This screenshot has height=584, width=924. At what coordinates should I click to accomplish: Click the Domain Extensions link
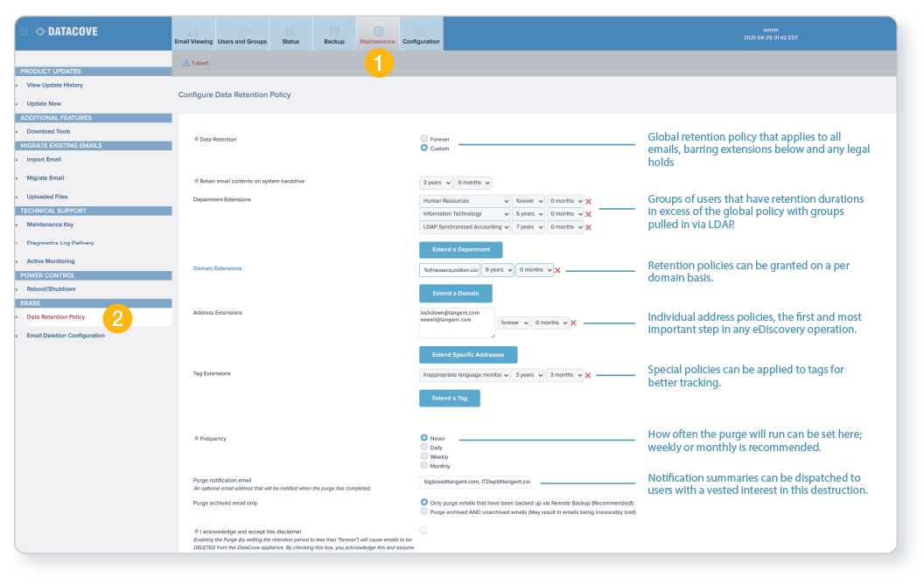(218, 268)
